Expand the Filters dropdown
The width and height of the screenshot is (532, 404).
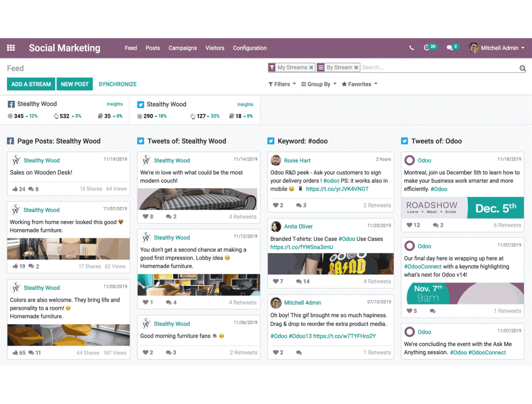point(282,84)
